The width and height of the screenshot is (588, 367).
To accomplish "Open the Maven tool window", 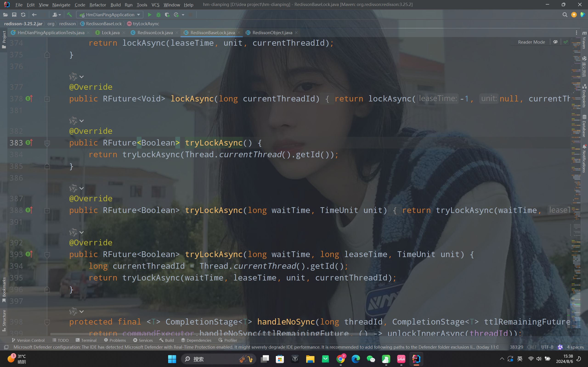I will 584,40.
